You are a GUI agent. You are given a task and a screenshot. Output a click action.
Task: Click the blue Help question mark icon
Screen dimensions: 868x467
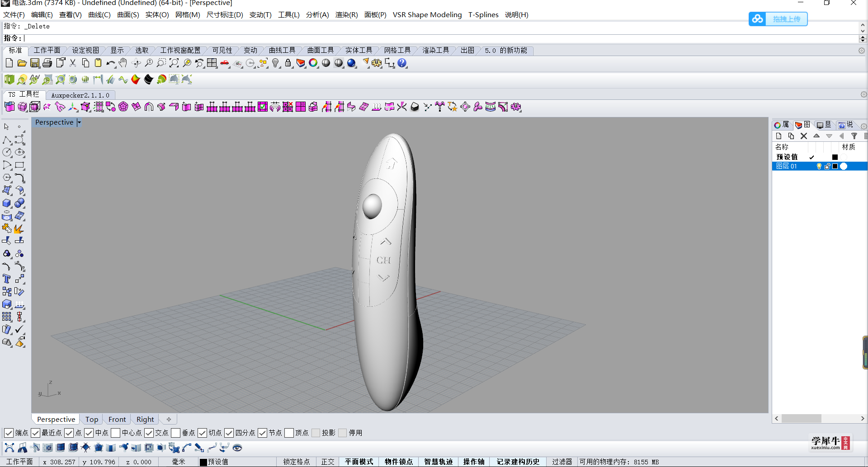click(x=402, y=63)
